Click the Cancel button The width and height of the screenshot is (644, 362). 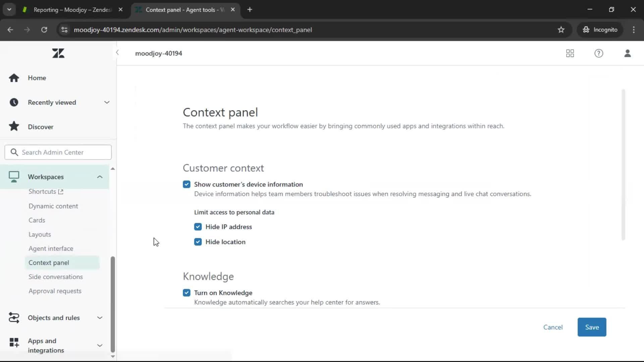coord(553,327)
